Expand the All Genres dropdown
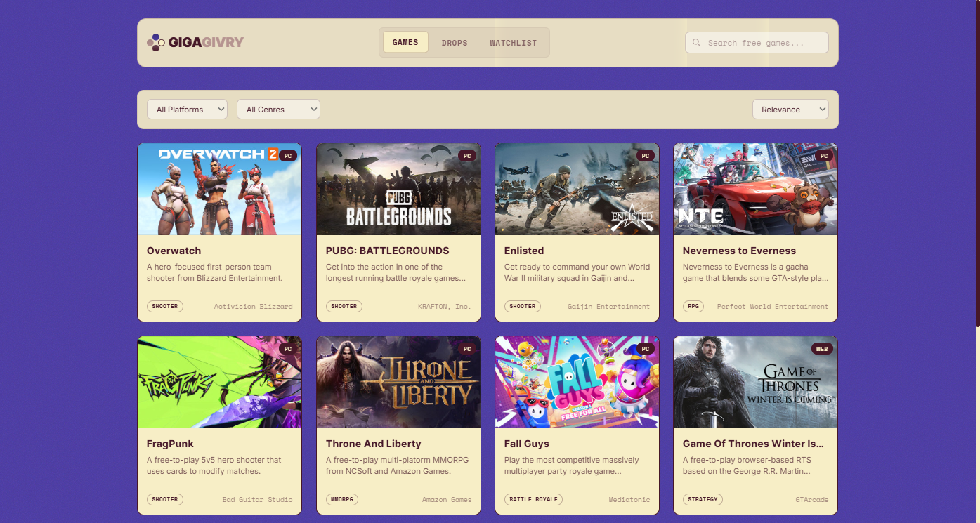The image size is (980, 523). pos(278,110)
